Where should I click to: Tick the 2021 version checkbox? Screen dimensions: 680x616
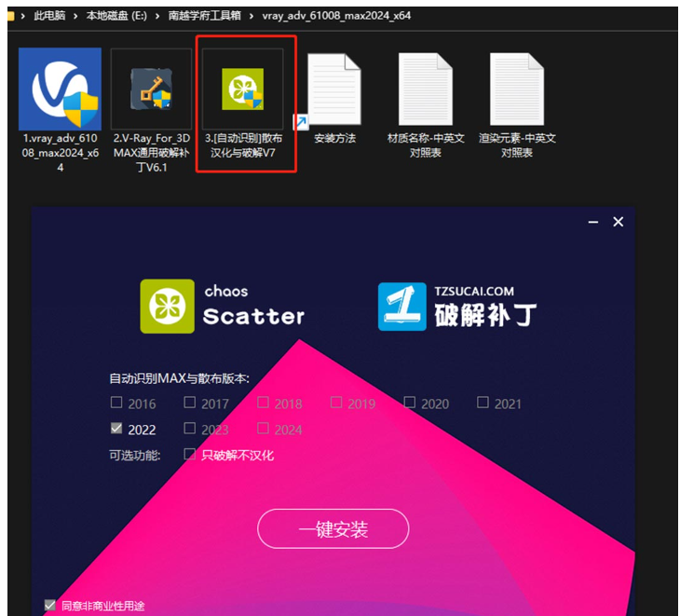[x=483, y=403]
